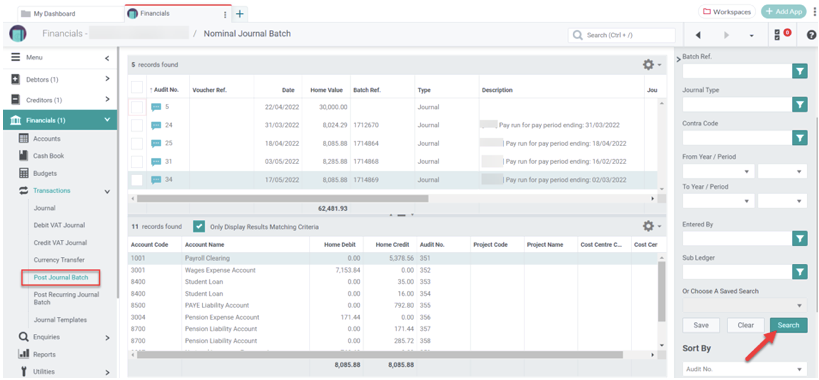Open the top grid settings gear
The width and height of the screenshot is (819, 380).
coord(651,65)
